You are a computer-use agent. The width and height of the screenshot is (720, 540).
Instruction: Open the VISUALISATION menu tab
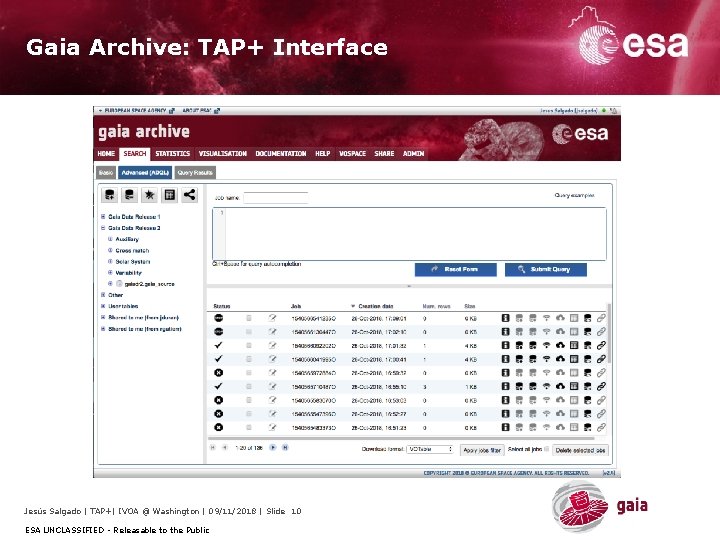click(223, 153)
